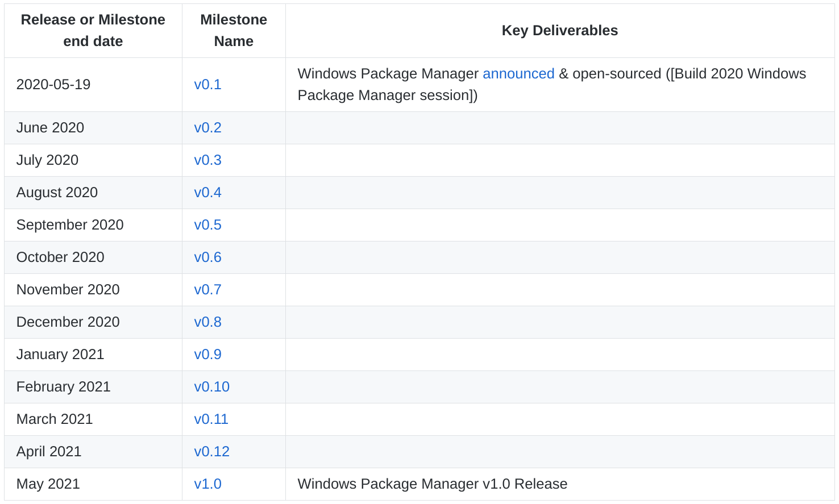Open the v0.7 milestone link
Image resolution: width=839 pixels, height=504 pixels.
point(207,290)
